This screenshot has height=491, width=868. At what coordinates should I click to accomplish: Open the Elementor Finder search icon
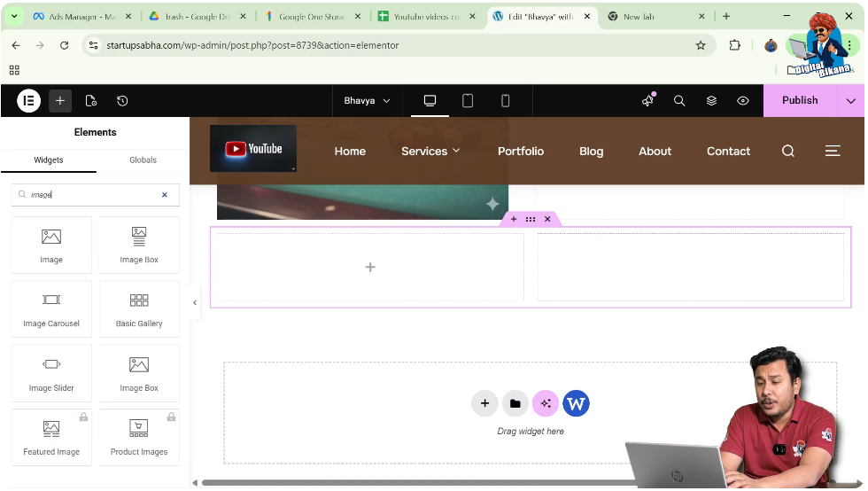pos(679,101)
